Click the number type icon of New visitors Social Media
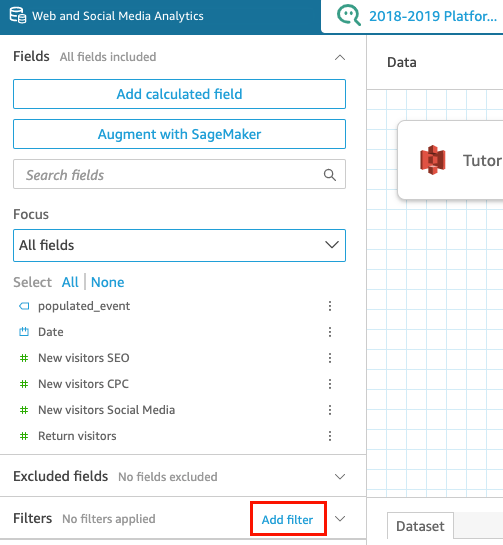 click(24, 410)
